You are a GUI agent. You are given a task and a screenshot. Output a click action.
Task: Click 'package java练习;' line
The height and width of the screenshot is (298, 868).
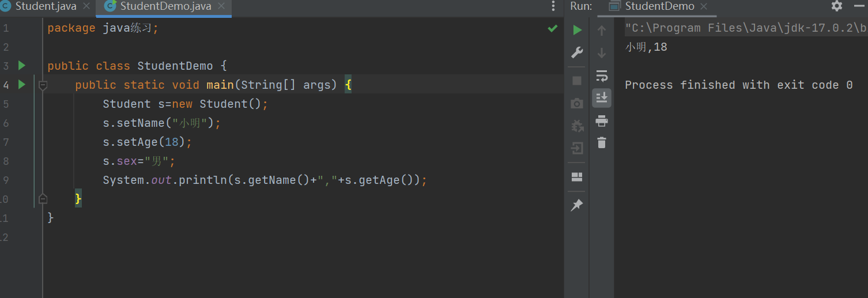[103, 28]
